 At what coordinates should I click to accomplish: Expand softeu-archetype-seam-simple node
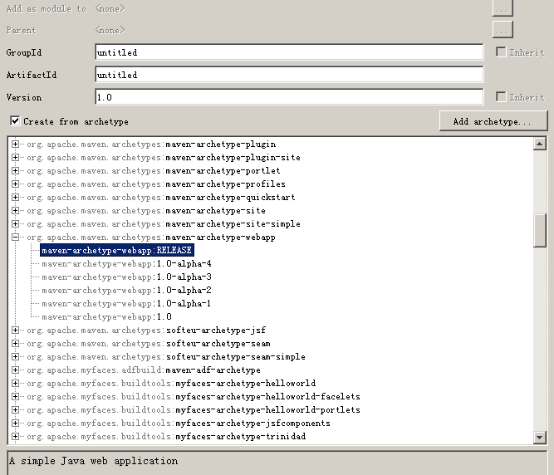click(15, 357)
